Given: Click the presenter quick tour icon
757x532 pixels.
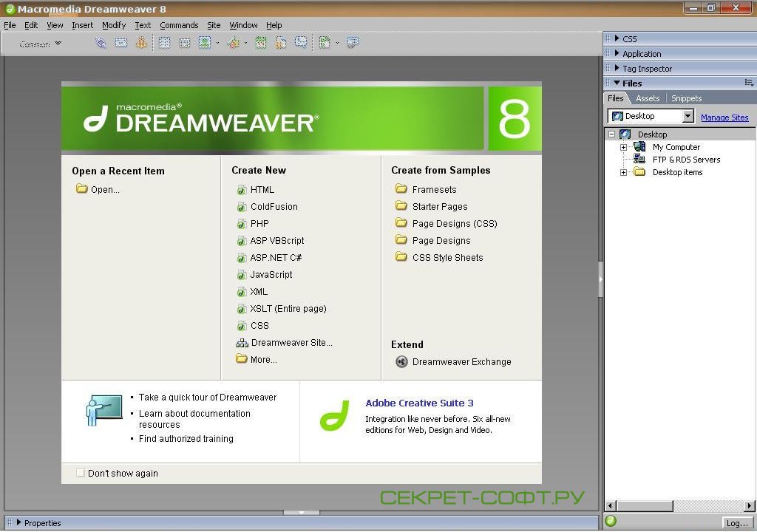Looking at the screenshot, I should [103, 410].
